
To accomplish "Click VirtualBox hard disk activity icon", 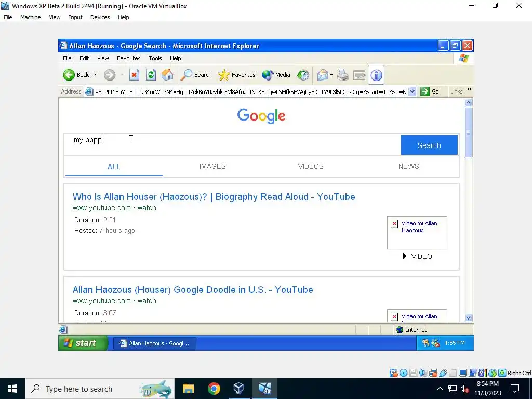I will [x=394, y=373].
